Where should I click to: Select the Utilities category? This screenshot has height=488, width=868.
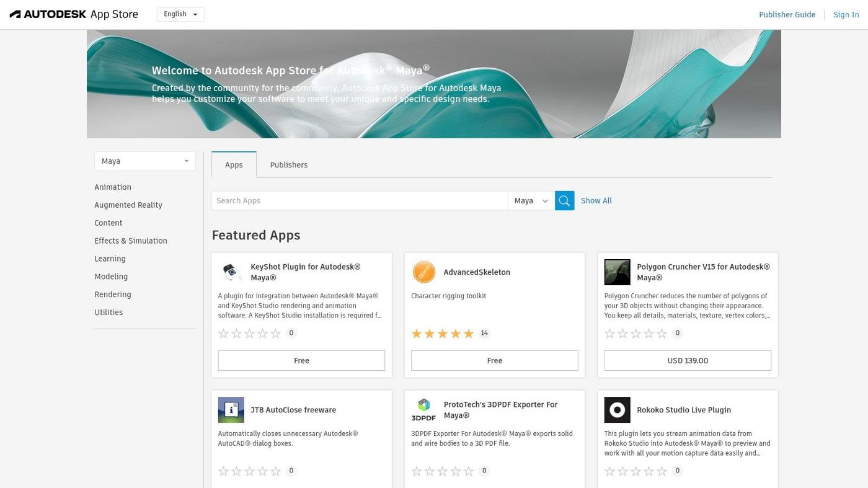108,313
